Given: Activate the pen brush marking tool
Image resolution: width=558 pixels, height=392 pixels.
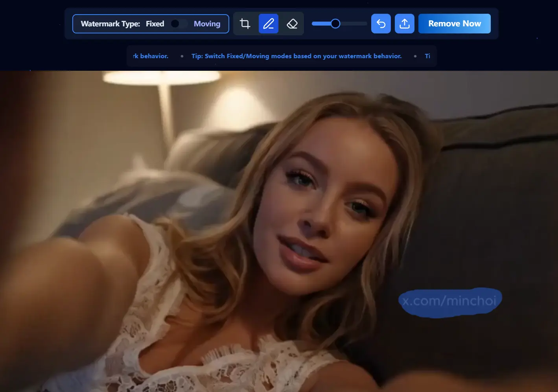Looking at the screenshot, I should coord(269,24).
